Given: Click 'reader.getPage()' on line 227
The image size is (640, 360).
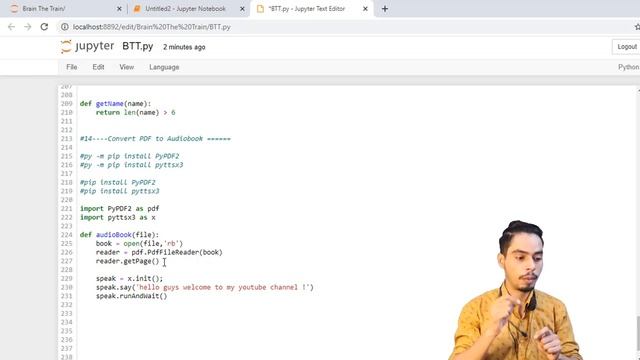Looking at the screenshot, I should (x=127, y=261).
